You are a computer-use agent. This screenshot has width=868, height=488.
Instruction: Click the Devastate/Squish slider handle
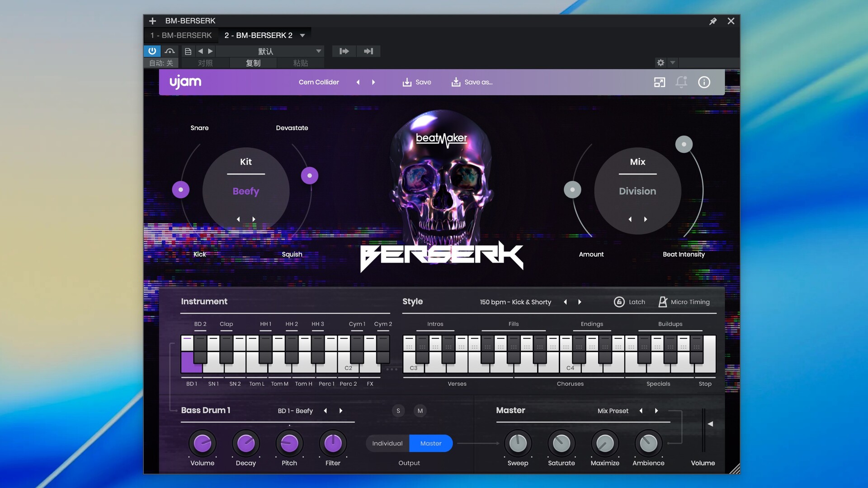point(310,176)
